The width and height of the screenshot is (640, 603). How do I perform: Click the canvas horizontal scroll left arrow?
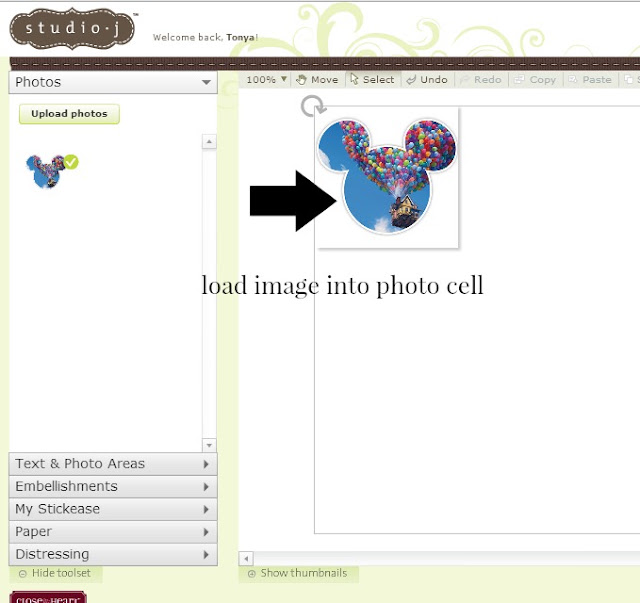246,558
